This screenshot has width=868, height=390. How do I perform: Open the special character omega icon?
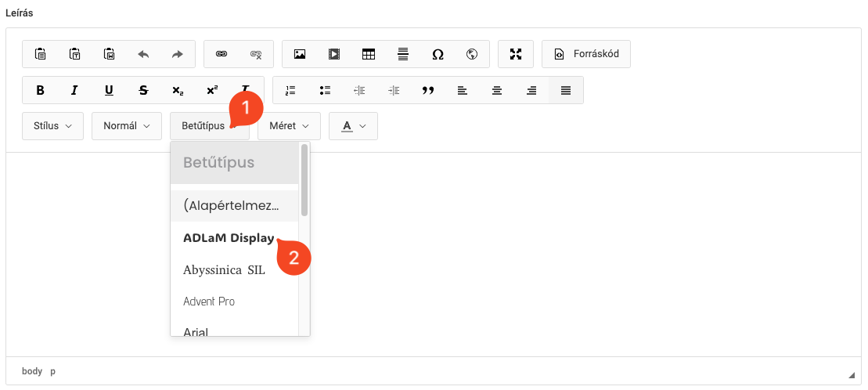(x=438, y=54)
